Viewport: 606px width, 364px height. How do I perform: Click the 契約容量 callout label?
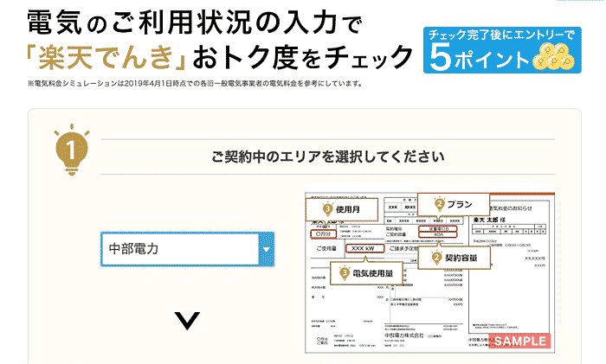455,258
